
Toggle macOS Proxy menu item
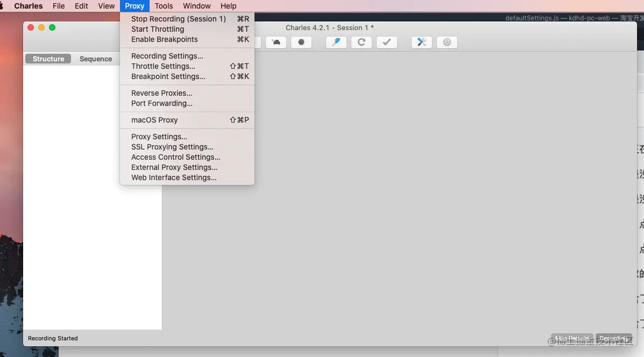click(187, 120)
